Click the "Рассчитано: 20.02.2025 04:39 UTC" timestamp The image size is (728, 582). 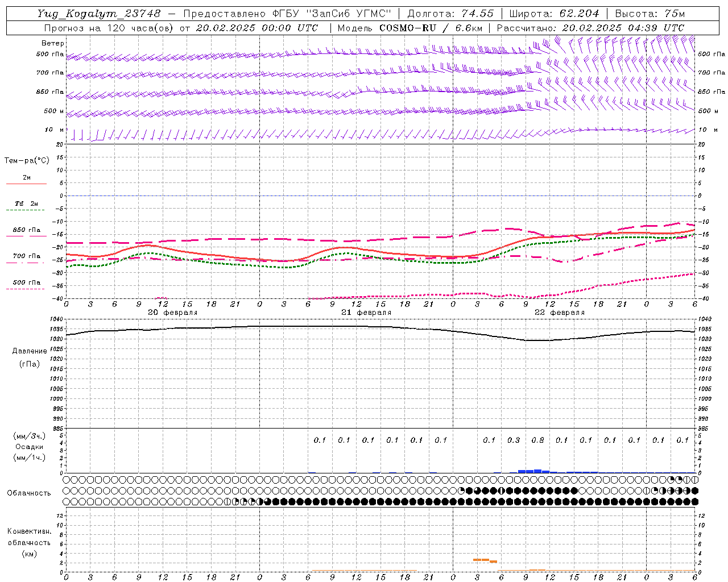tap(590, 28)
